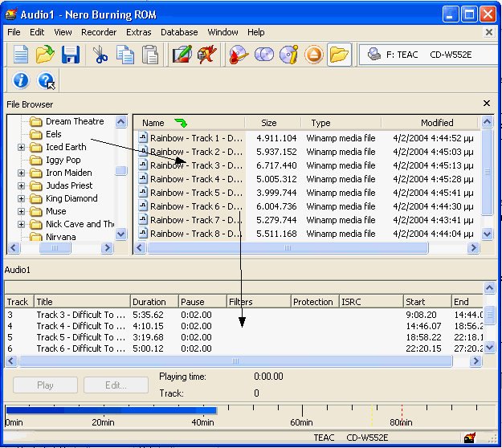The height and width of the screenshot is (448, 502).
Task: Open the Window menu
Action: click(222, 32)
